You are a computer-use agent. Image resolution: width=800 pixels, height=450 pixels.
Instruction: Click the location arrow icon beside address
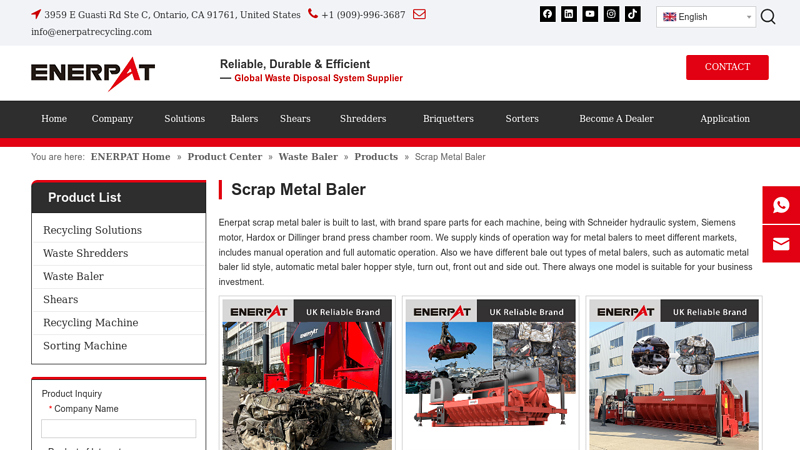click(36, 14)
